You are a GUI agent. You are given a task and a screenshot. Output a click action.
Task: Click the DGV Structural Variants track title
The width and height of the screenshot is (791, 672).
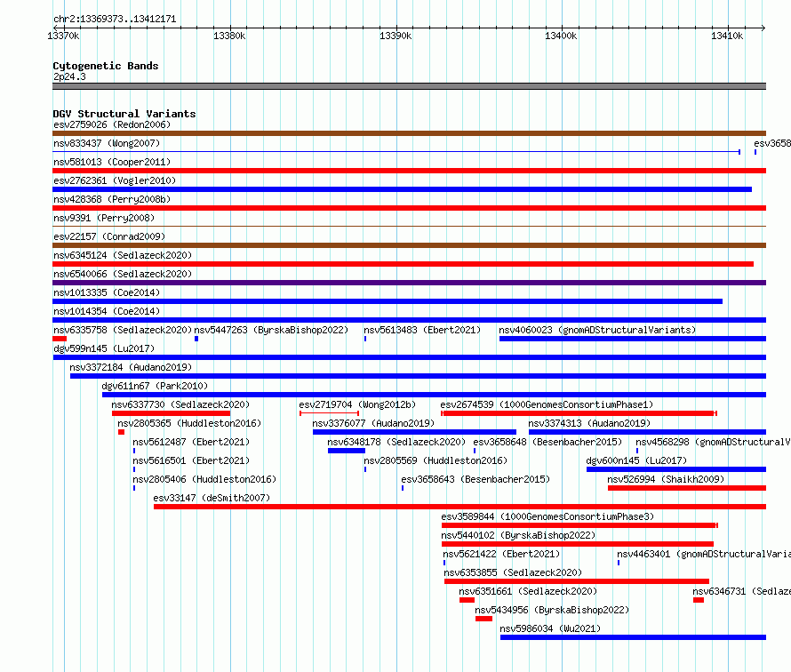[x=124, y=114]
